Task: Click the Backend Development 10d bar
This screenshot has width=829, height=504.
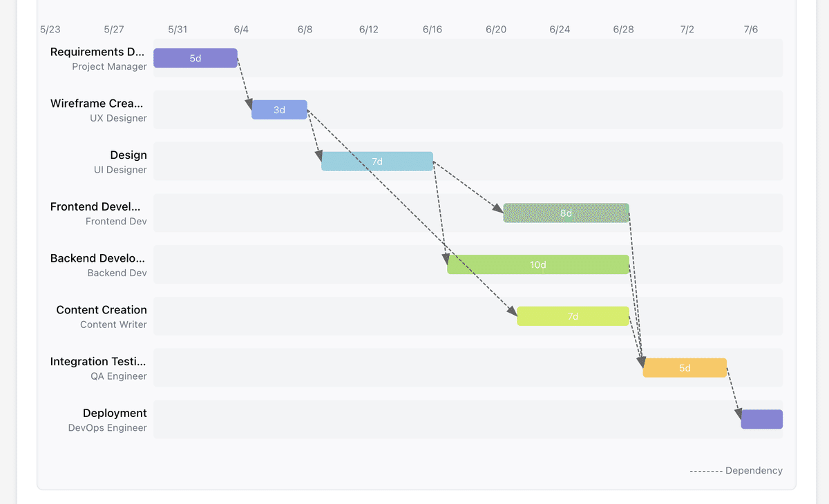Action: 537,264
